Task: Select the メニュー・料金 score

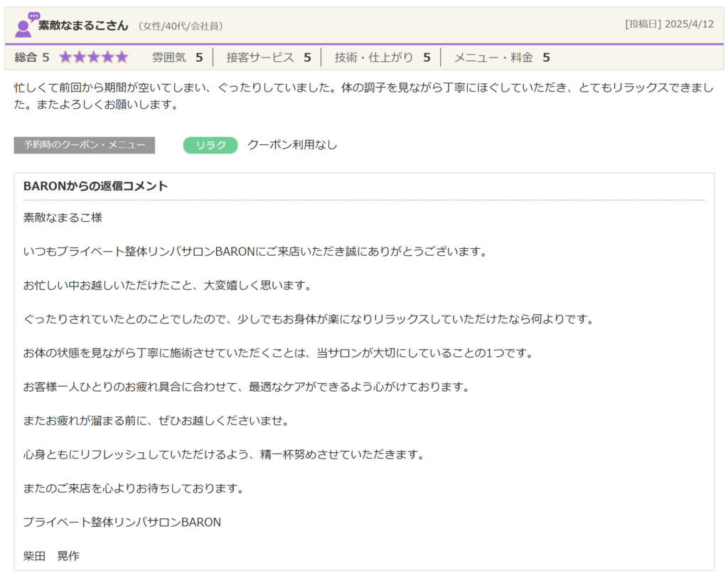Action: click(501, 58)
